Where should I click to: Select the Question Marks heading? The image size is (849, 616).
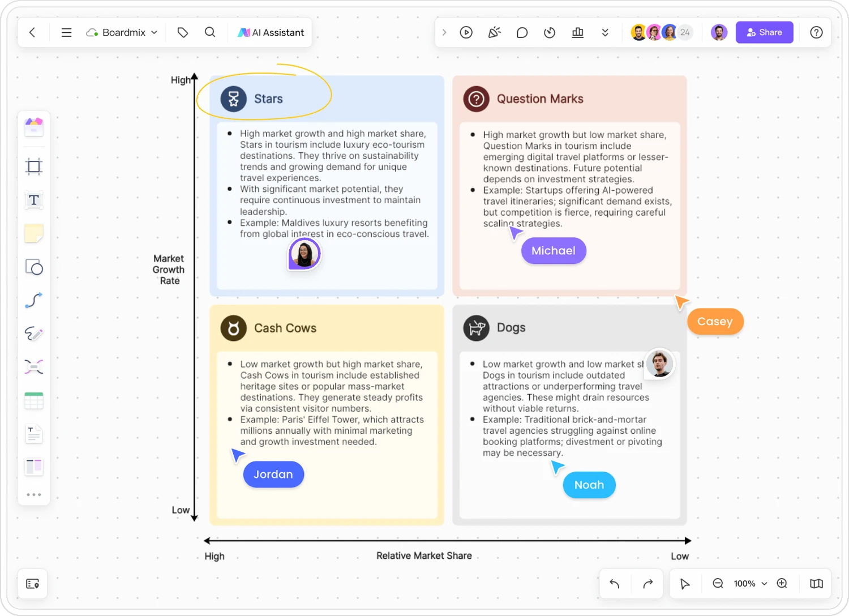tap(540, 99)
